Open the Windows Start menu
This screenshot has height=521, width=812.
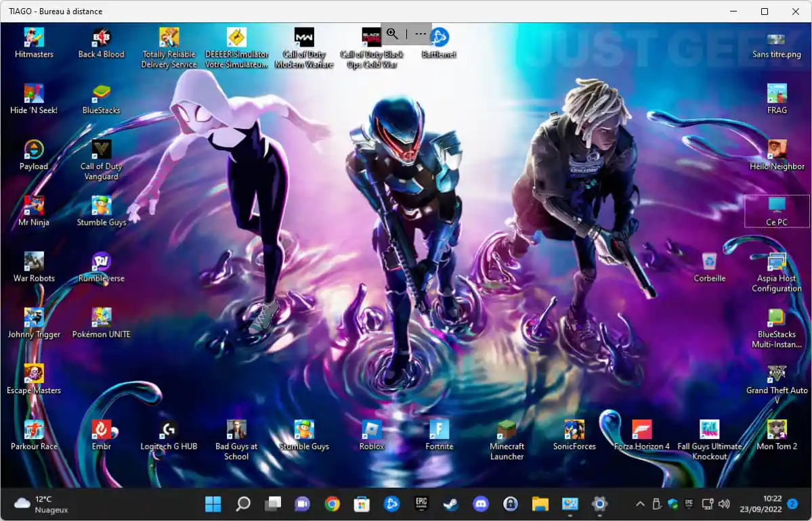coord(213,504)
